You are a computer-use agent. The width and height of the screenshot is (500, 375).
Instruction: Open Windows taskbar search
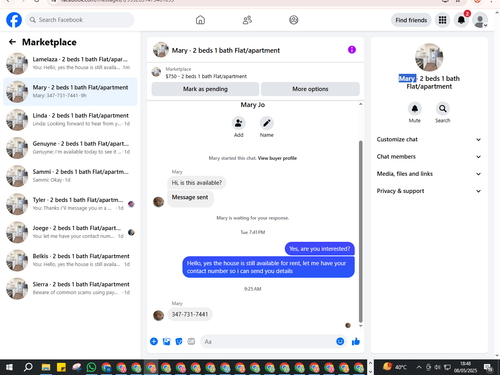[x=28, y=367]
